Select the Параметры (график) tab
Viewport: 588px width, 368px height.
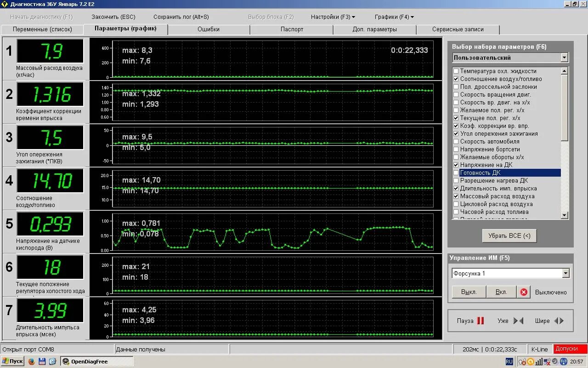pyautogui.click(x=125, y=29)
